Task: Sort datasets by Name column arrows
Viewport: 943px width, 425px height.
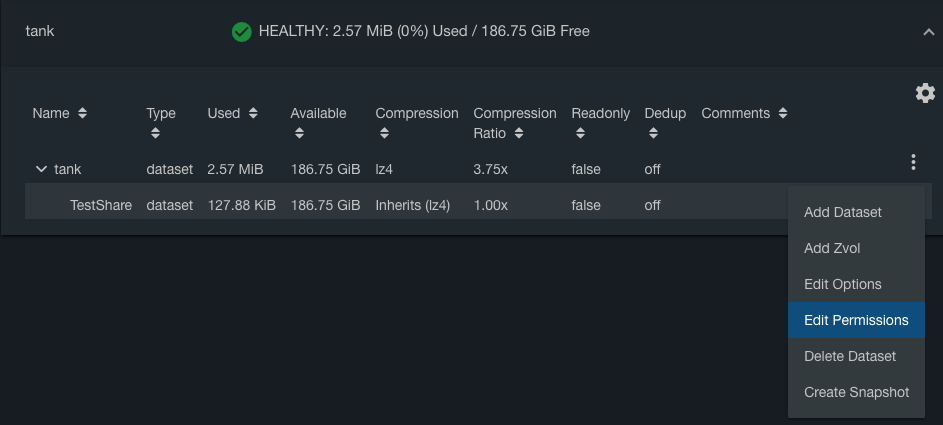Action: [x=82, y=114]
